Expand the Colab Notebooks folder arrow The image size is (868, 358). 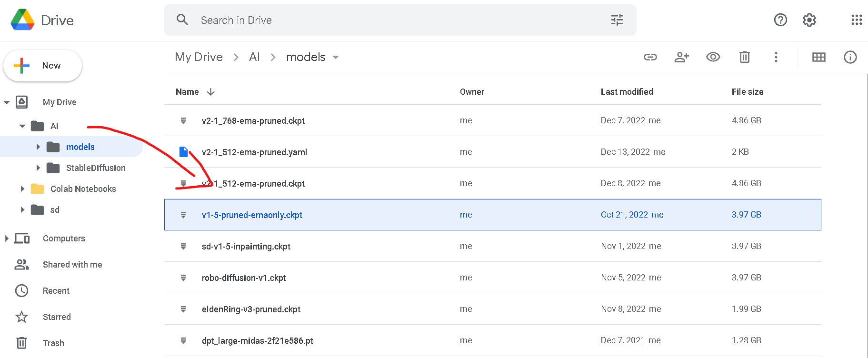(x=22, y=189)
